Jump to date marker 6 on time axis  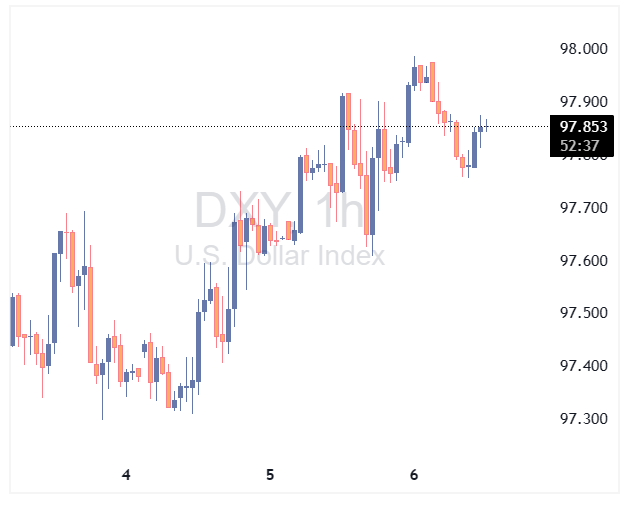tap(414, 475)
